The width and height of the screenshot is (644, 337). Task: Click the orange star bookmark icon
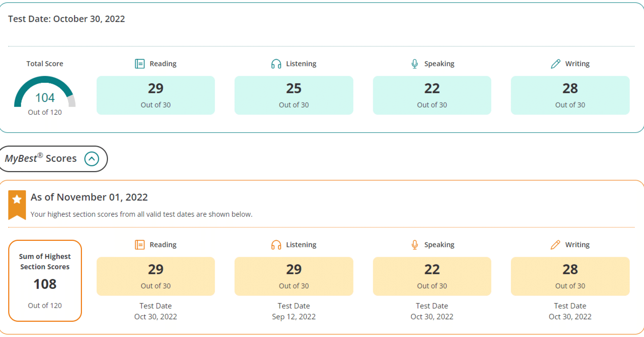click(17, 205)
